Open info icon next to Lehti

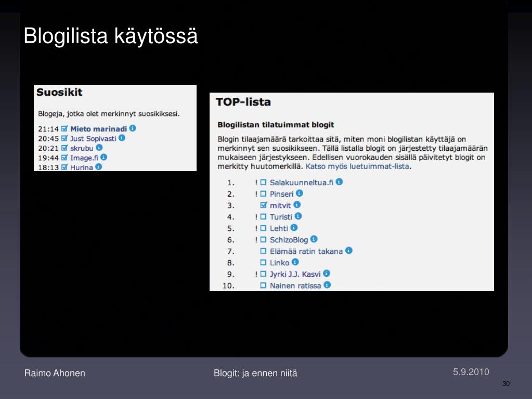(x=294, y=228)
